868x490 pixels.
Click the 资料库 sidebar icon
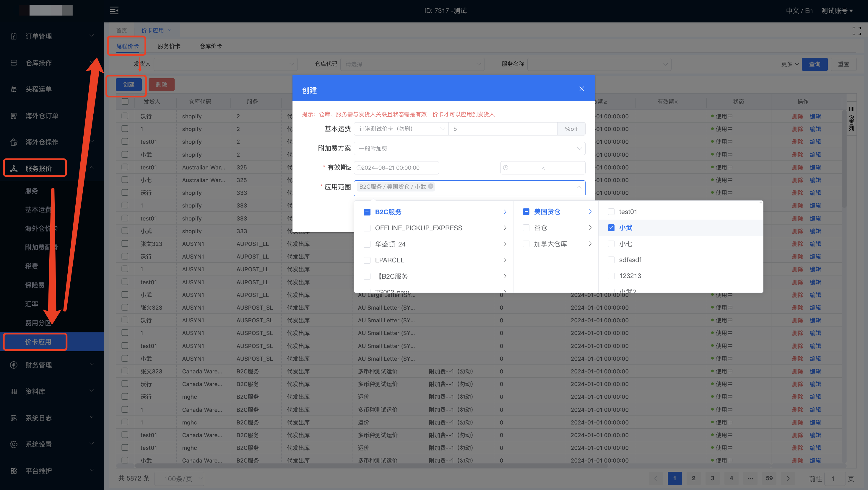(14, 391)
